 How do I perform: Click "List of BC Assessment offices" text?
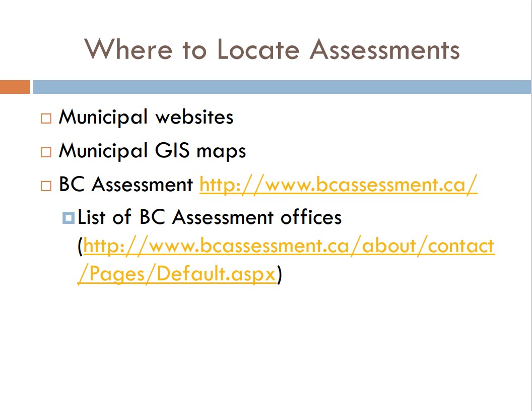tap(210, 217)
